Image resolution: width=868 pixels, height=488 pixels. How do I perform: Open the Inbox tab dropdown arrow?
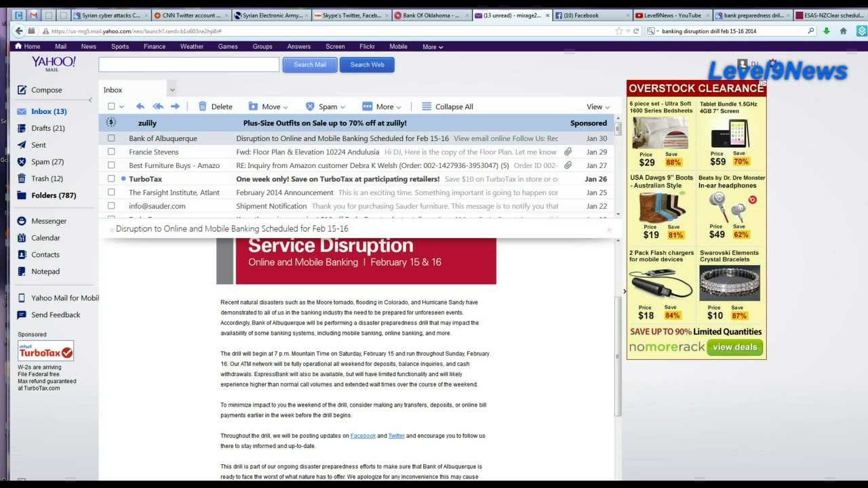point(172,89)
